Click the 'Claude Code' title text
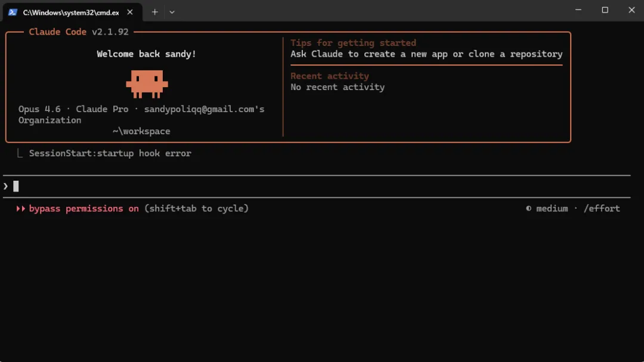Screen dimensions: 644x362 point(57,32)
